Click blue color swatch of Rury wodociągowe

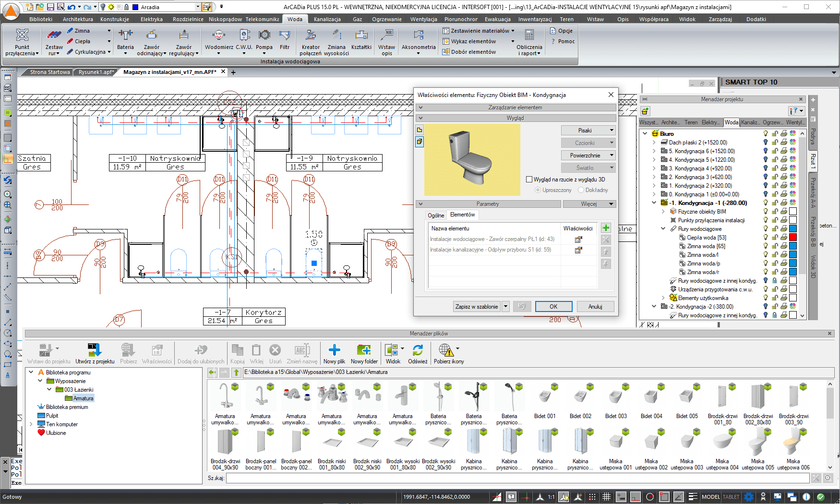(x=793, y=229)
